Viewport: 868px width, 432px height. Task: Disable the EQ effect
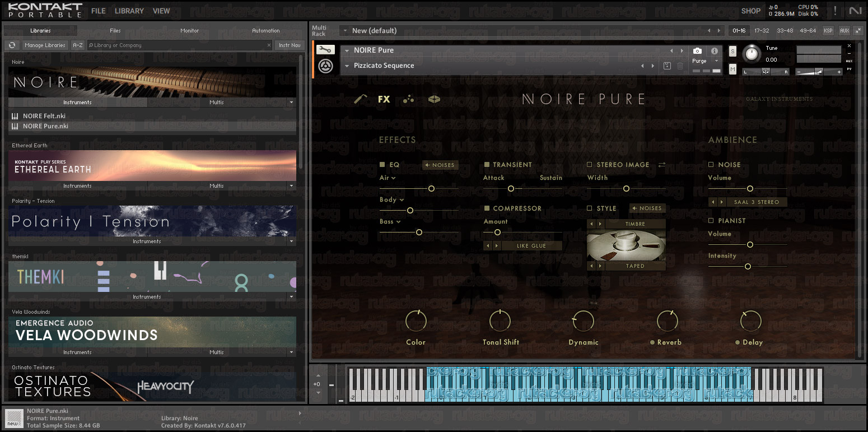382,165
